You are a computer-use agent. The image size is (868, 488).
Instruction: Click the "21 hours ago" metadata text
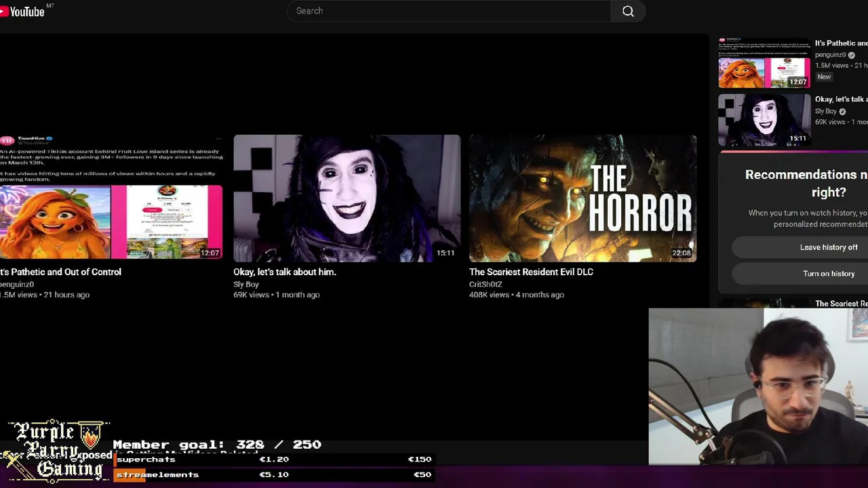pos(66,295)
